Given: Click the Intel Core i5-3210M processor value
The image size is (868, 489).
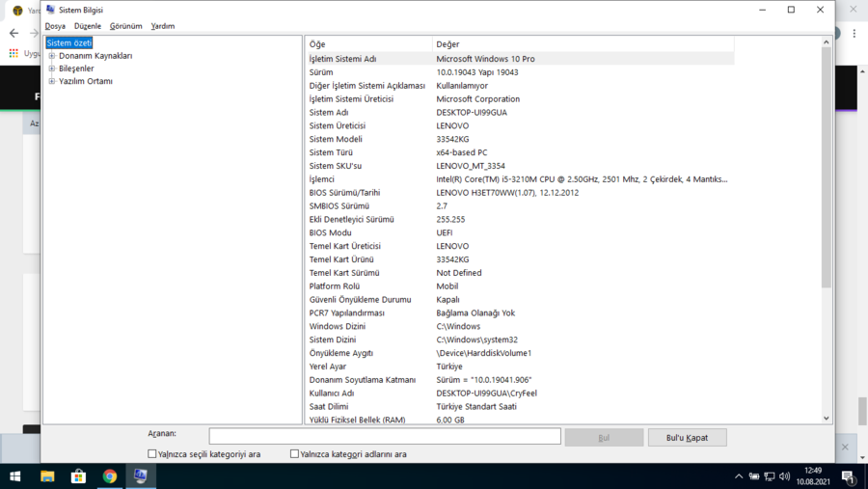Looking at the screenshot, I should (582, 179).
